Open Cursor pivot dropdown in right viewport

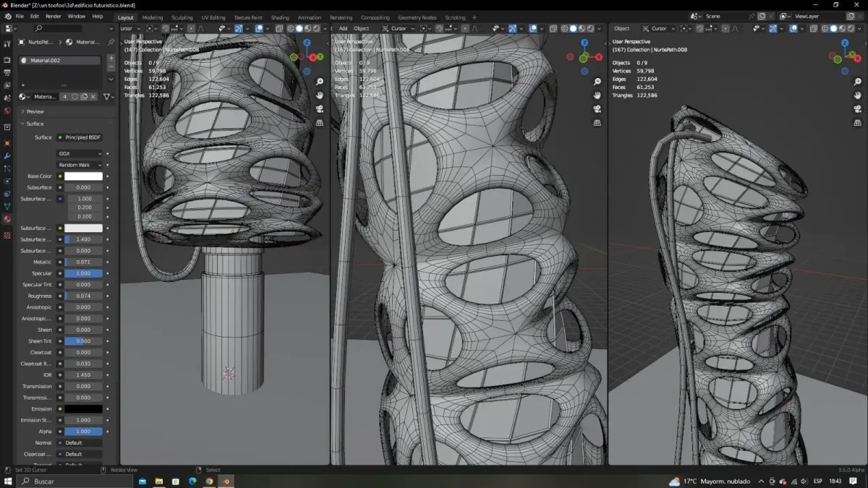pyautogui.click(x=659, y=28)
